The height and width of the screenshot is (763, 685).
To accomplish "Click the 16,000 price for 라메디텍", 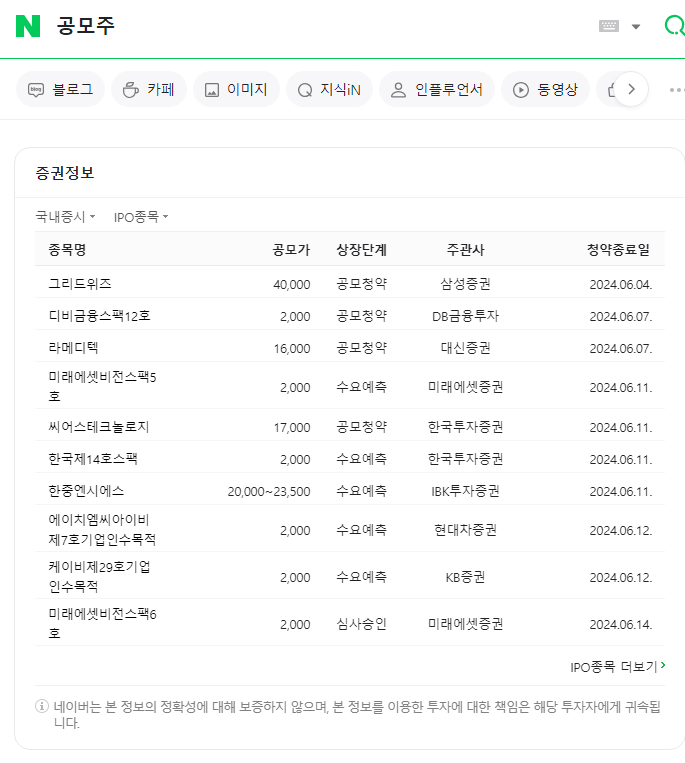I will coord(292,348).
